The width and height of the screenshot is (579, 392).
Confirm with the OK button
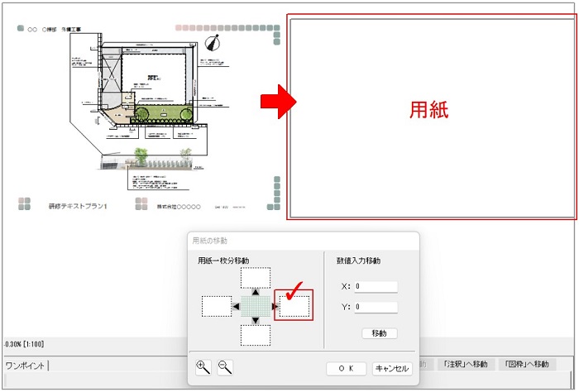pyautogui.click(x=347, y=368)
